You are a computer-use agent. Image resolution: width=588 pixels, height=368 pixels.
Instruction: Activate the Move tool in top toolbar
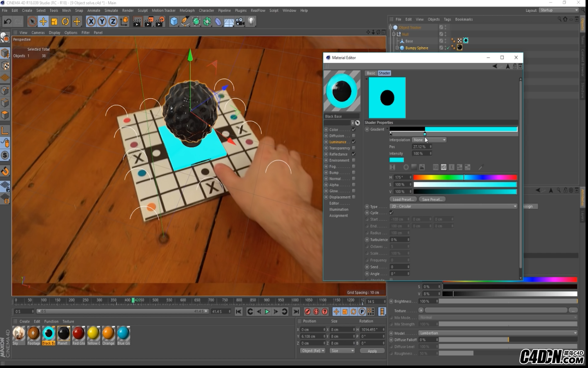(43, 22)
